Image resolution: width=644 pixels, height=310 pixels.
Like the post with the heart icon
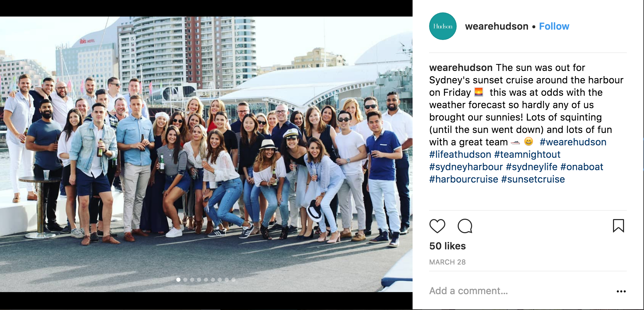(x=437, y=226)
